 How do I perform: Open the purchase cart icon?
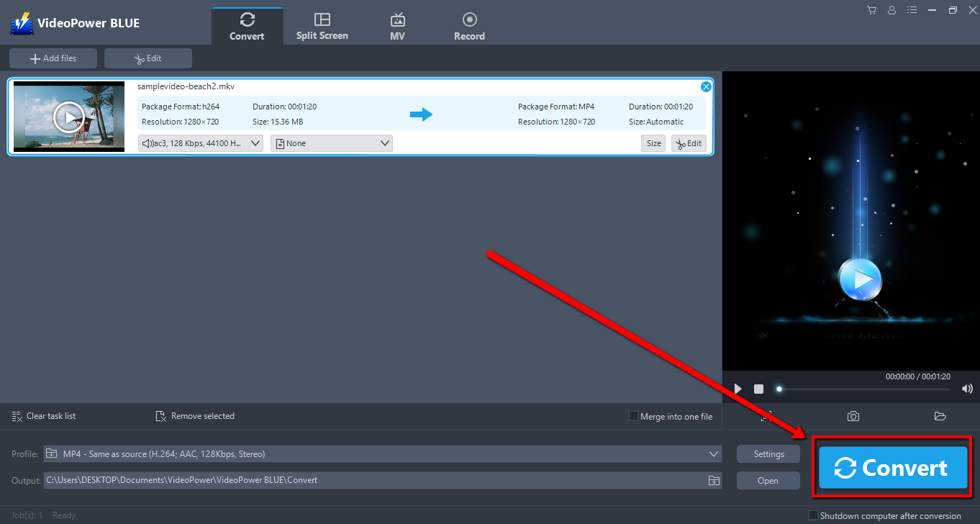pyautogui.click(x=871, y=10)
